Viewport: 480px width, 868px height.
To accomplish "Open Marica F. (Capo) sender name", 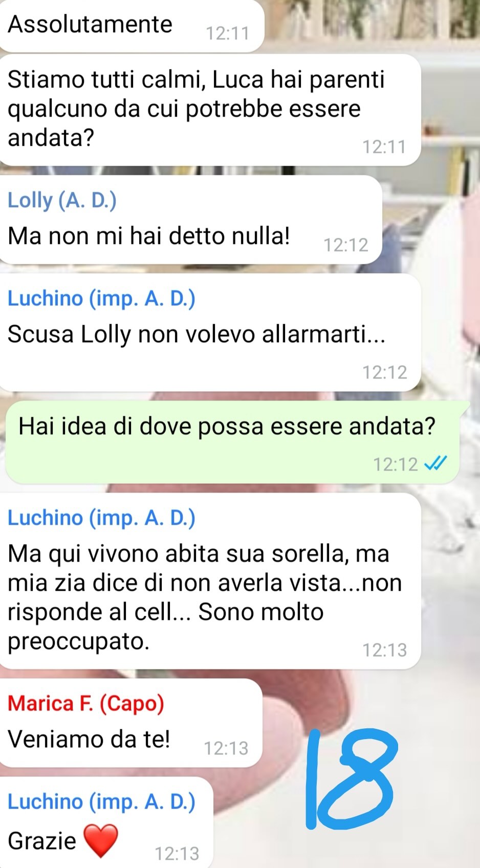I will tap(85, 703).
